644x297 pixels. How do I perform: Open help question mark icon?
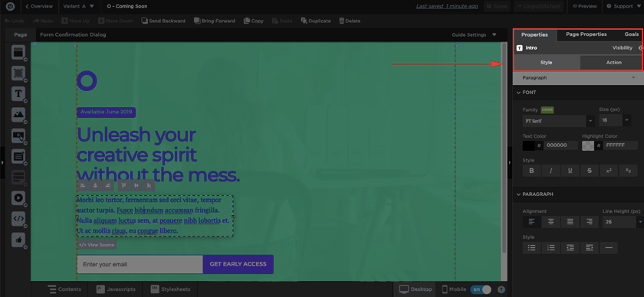pos(501,289)
